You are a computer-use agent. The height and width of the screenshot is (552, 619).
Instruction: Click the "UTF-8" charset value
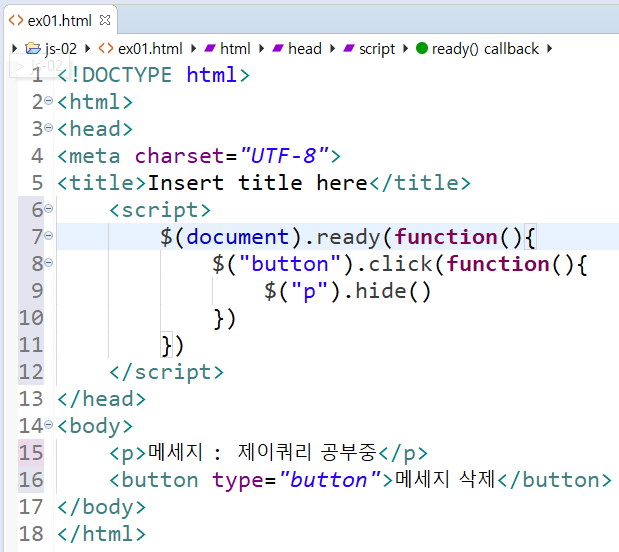(x=285, y=156)
